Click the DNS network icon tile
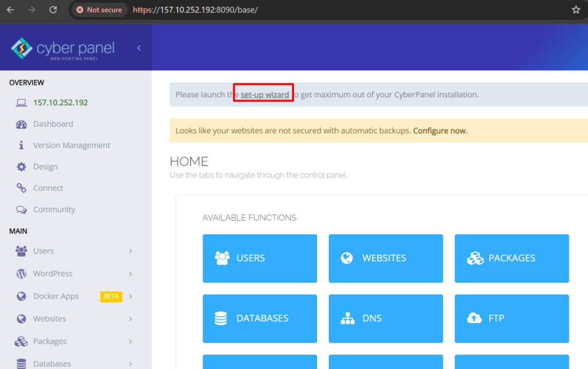This screenshot has height=369, width=588. click(347, 318)
